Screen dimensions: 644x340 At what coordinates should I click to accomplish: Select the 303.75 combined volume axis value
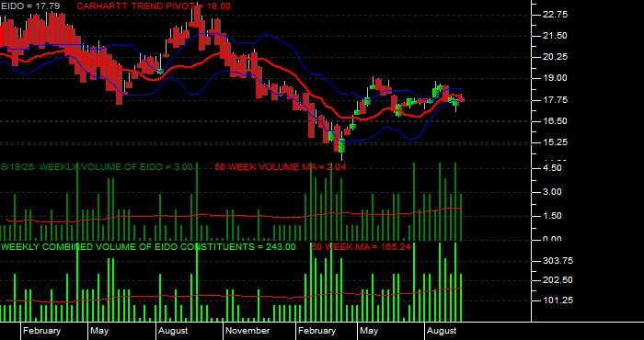tap(558, 261)
